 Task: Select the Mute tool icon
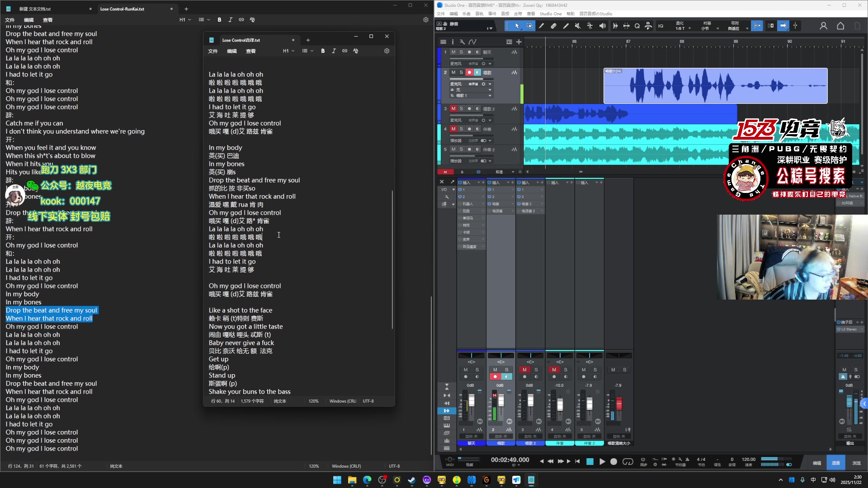[578, 26]
